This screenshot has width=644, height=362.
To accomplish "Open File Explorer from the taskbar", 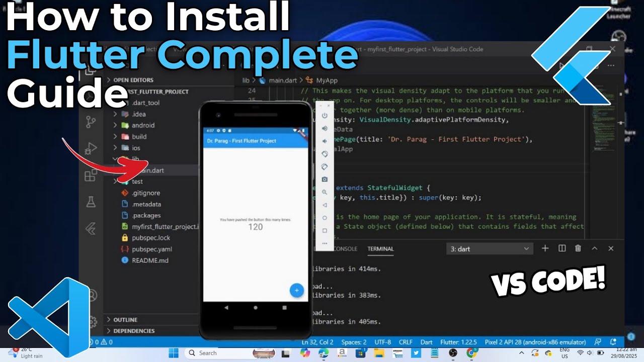I will 378,353.
